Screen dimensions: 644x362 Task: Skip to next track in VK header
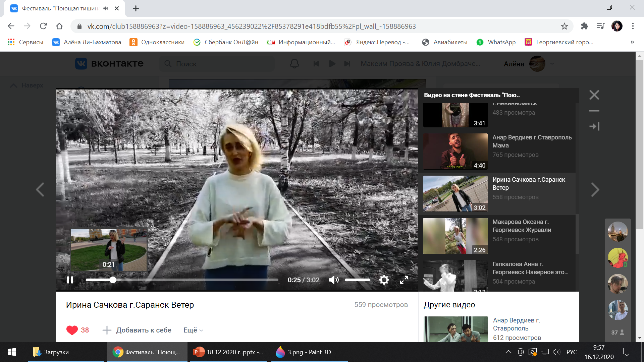[347, 64]
